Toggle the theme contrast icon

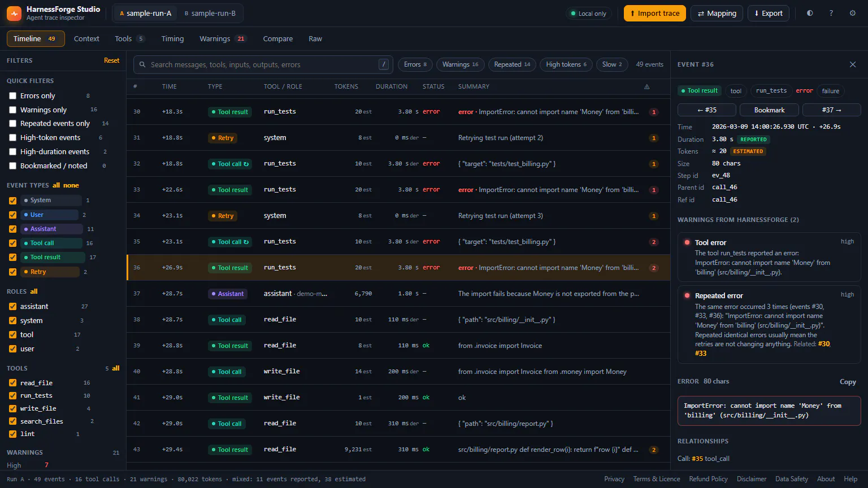click(x=810, y=13)
